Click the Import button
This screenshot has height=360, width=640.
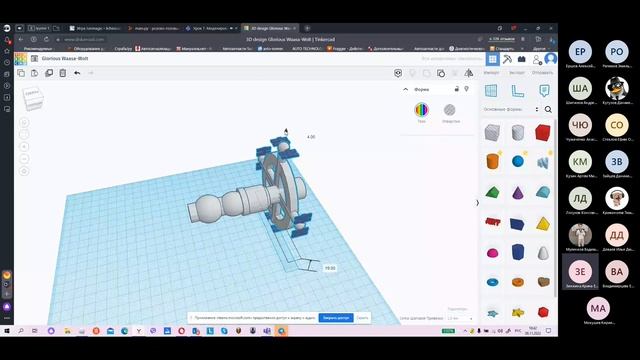[x=491, y=73]
